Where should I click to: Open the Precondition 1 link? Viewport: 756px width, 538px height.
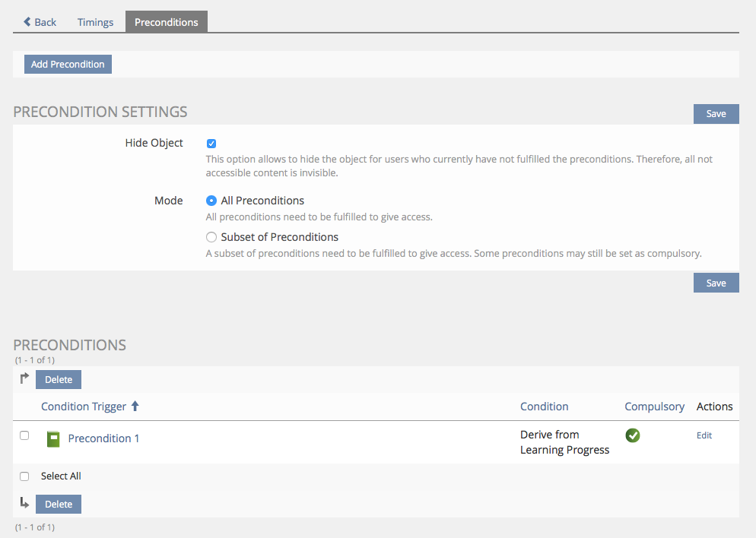pyautogui.click(x=103, y=438)
